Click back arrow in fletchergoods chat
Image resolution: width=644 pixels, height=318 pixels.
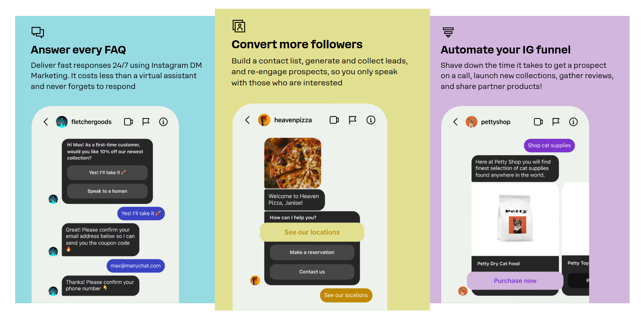(x=46, y=122)
